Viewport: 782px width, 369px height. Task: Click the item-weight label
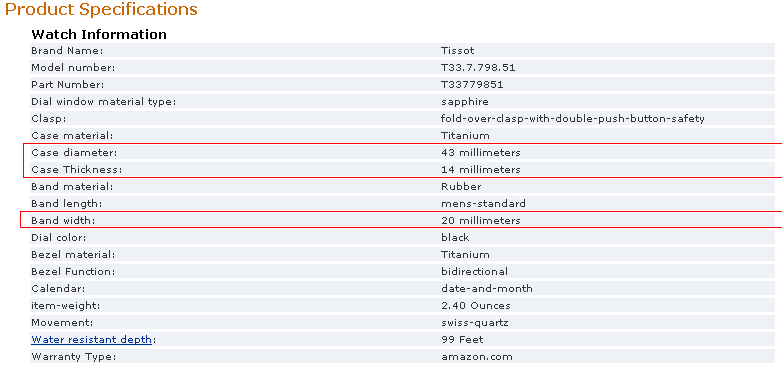pyautogui.click(x=65, y=306)
